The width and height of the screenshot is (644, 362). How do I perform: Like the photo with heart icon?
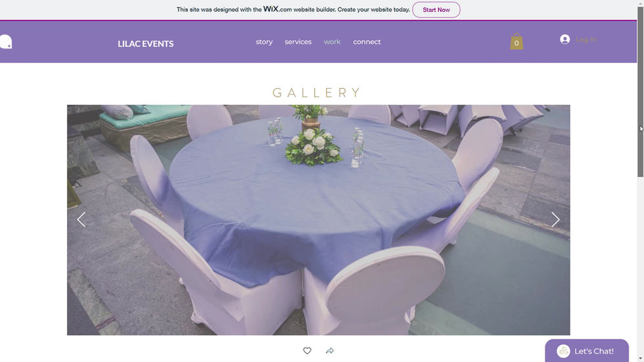click(x=308, y=351)
